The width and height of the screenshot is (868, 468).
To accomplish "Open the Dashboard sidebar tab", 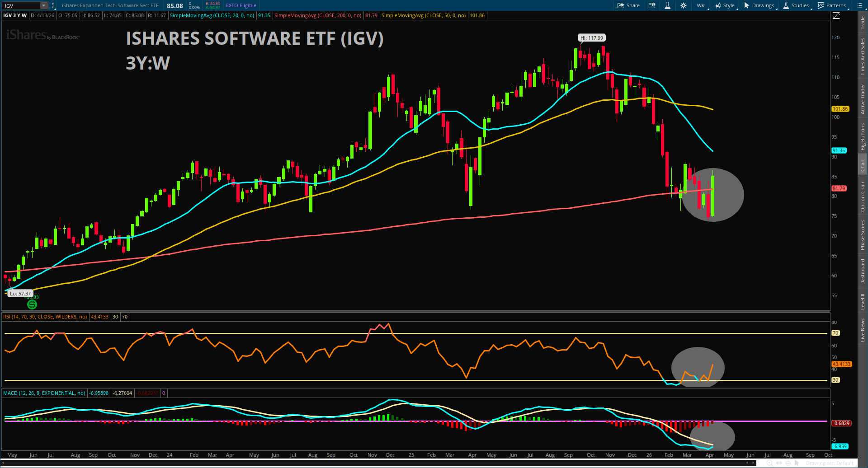I will (863, 271).
